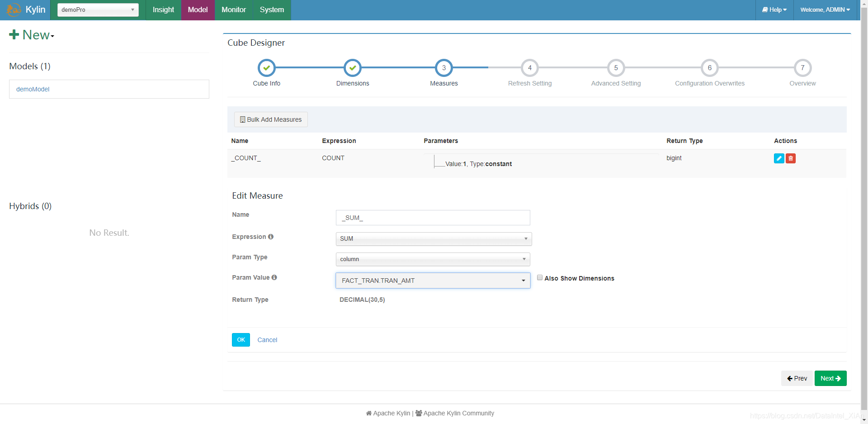Expand the New dropdown caret

click(x=52, y=36)
